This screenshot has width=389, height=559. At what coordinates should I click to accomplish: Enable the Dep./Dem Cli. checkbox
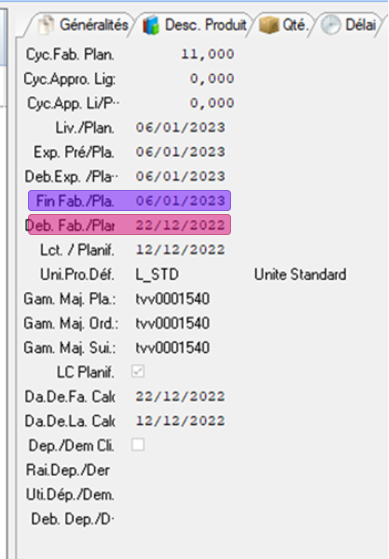[x=138, y=445]
